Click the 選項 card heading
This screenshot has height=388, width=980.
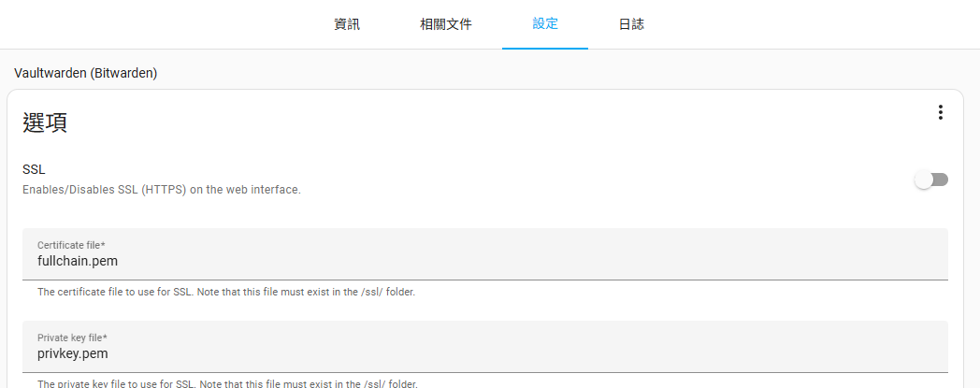45,122
